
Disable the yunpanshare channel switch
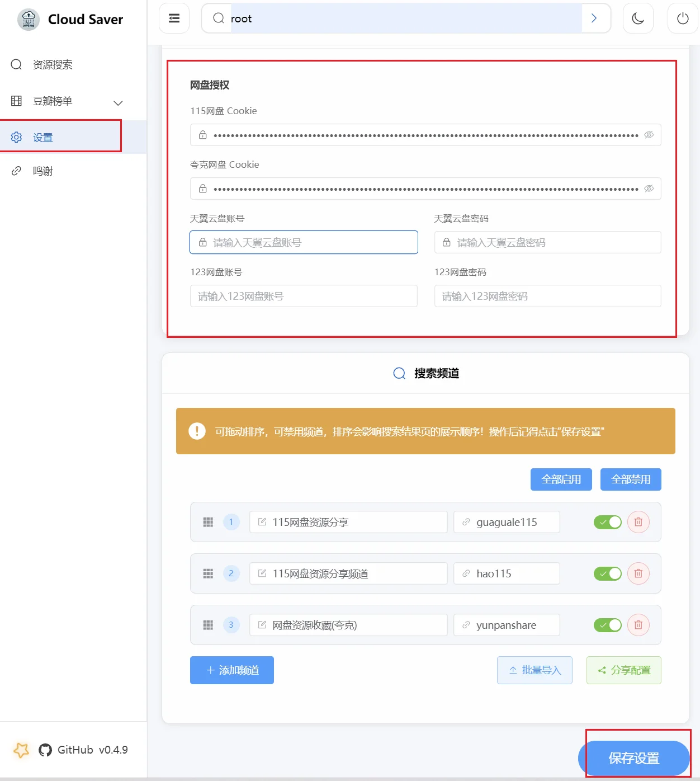tap(608, 625)
